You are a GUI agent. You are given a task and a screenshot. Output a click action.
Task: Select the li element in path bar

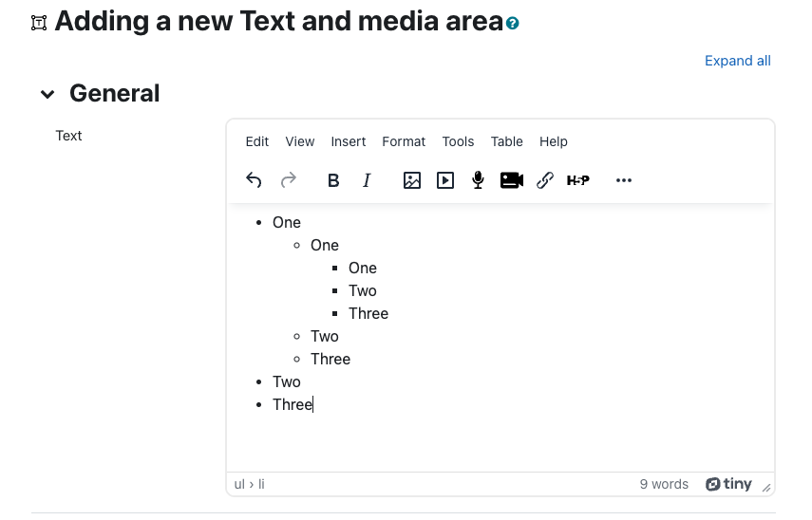(x=261, y=484)
